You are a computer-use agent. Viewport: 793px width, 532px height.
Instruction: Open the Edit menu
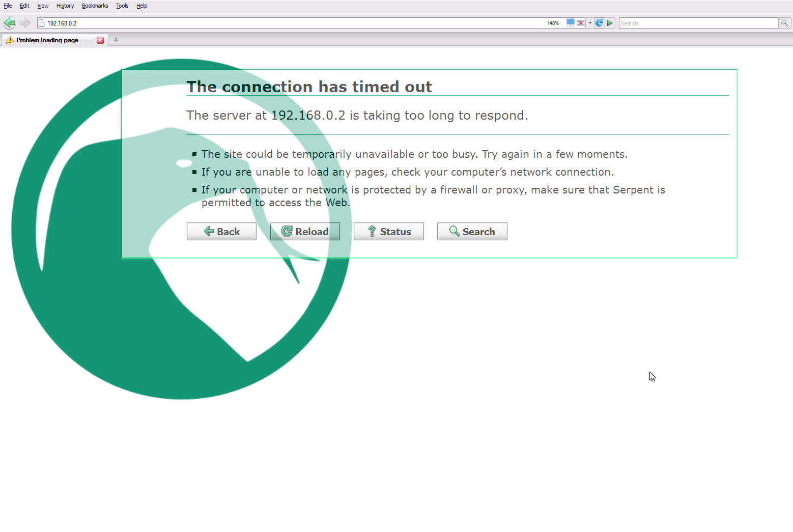(24, 6)
